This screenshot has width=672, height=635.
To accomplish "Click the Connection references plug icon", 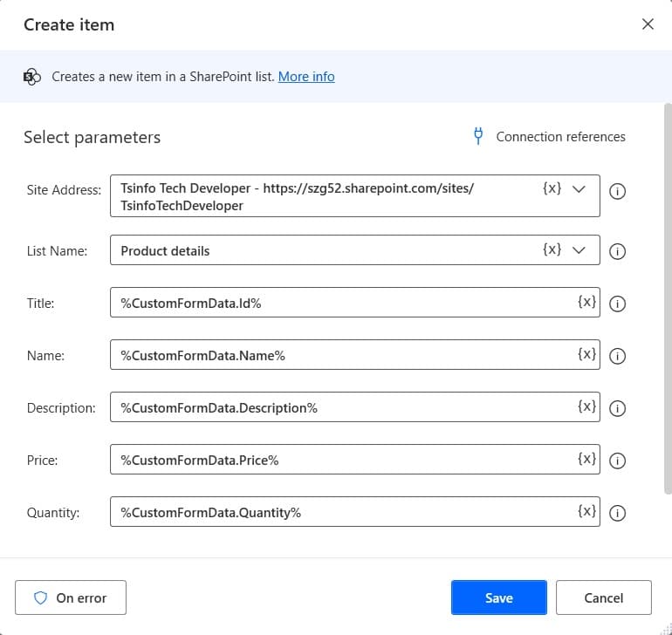I will (478, 136).
